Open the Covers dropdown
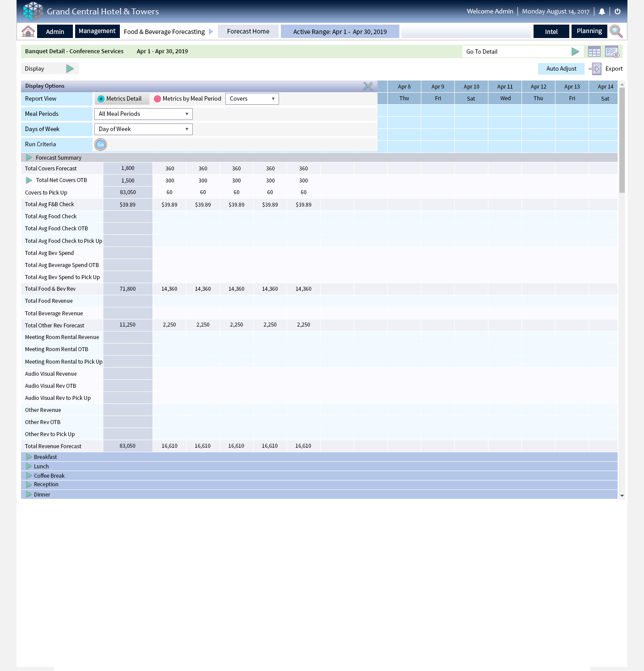The height and width of the screenshot is (671, 644). 252,99
